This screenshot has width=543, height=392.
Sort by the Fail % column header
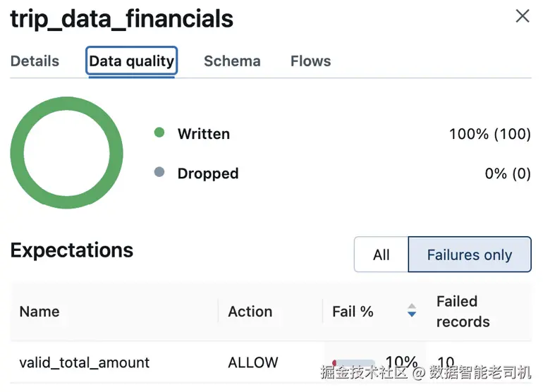click(353, 312)
